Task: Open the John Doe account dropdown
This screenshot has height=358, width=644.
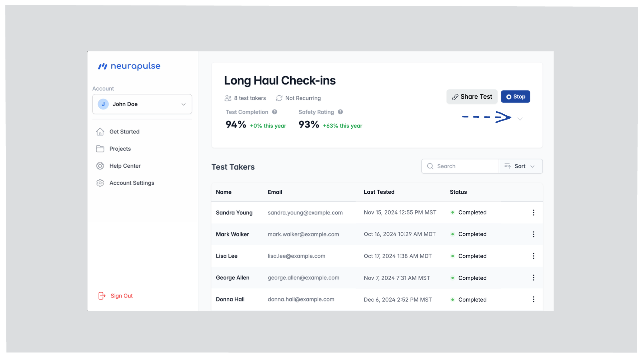Action: tap(142, 104)
